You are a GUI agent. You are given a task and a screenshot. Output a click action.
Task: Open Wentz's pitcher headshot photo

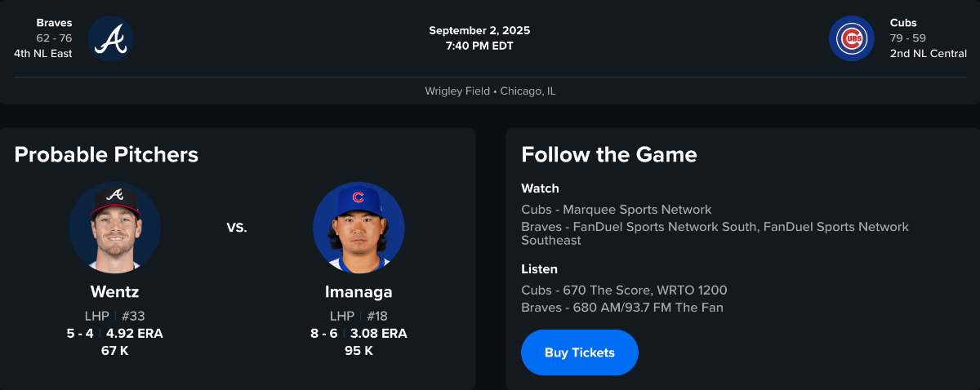pyautogui.click(x=114, y=228)
